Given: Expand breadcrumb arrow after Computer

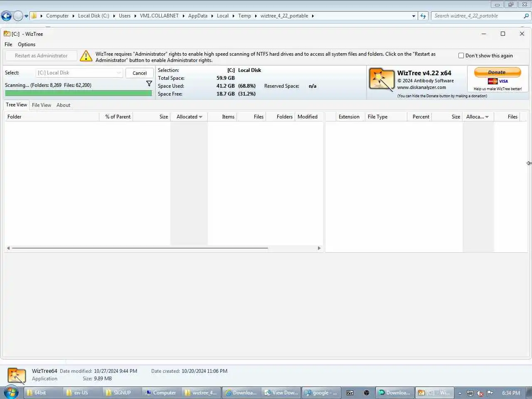Looking at the screenshot, I should [x=74, y=16].
